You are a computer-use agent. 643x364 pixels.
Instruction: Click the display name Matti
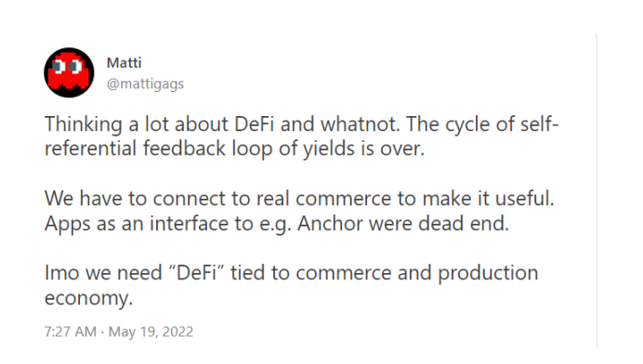click(124, 63)
